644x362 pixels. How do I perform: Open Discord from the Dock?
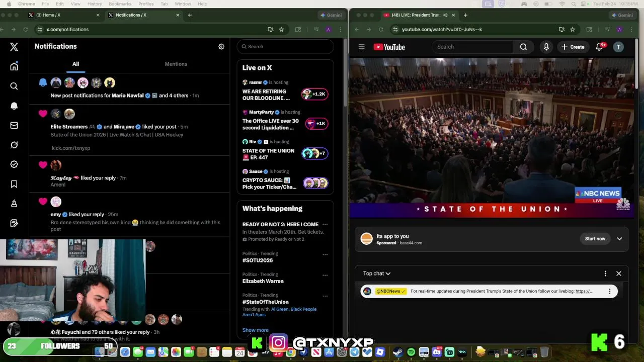tap(437, 352)
